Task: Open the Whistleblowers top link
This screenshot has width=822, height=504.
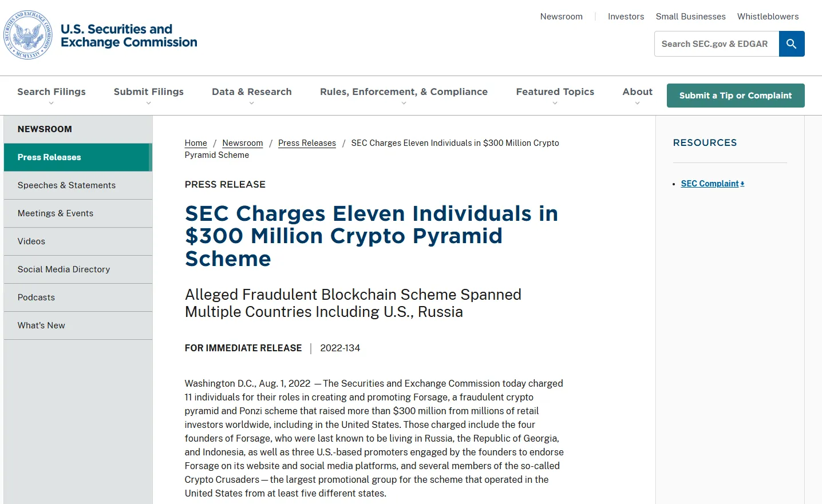Action: 768,17
